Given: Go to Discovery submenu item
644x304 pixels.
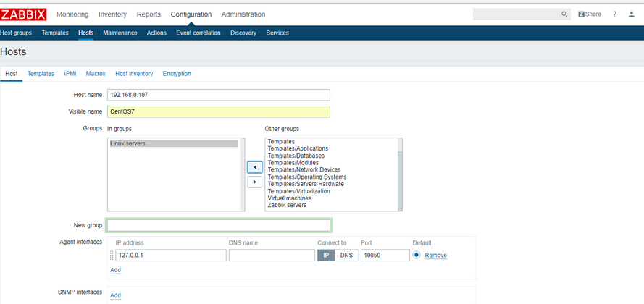Looking at the screenshot, I should tap(243, 33).
